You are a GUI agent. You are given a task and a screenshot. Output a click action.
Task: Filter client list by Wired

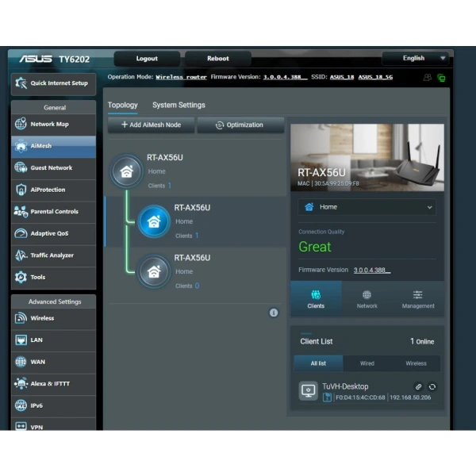coord(367,363)
